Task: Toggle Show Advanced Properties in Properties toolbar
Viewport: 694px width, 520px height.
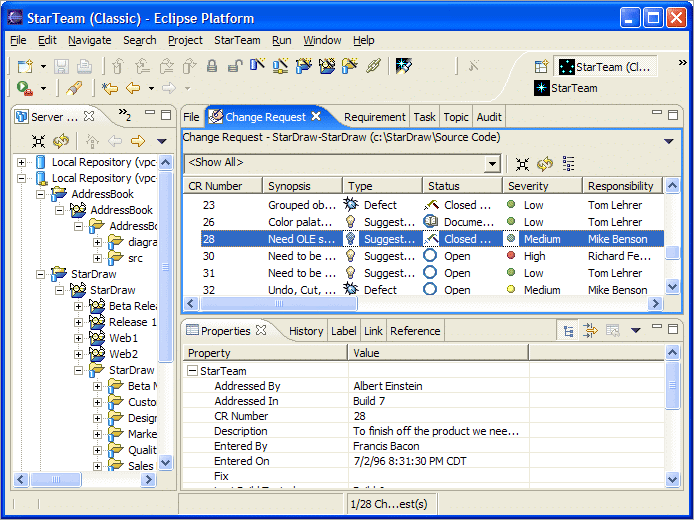Action: [x=590, y=331]
